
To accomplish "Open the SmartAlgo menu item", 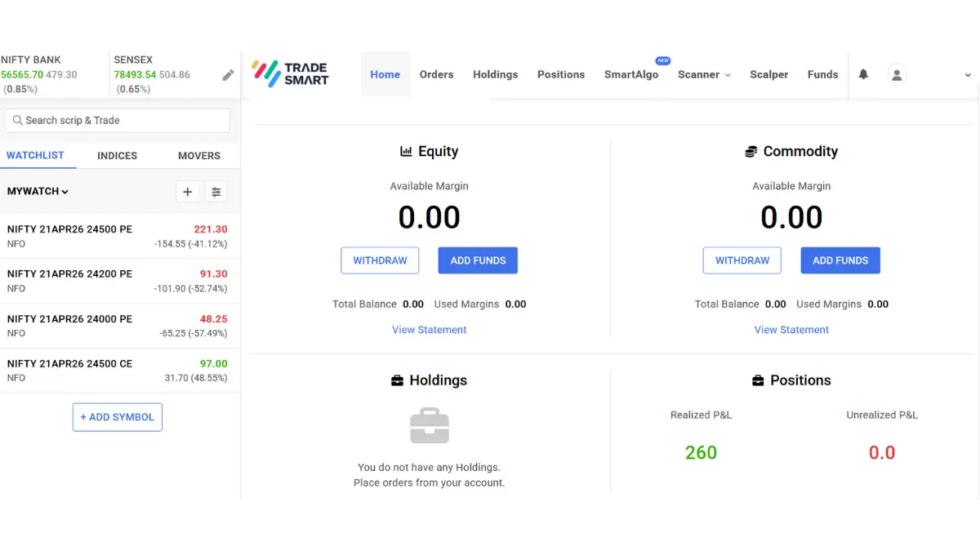I will 630,74.
